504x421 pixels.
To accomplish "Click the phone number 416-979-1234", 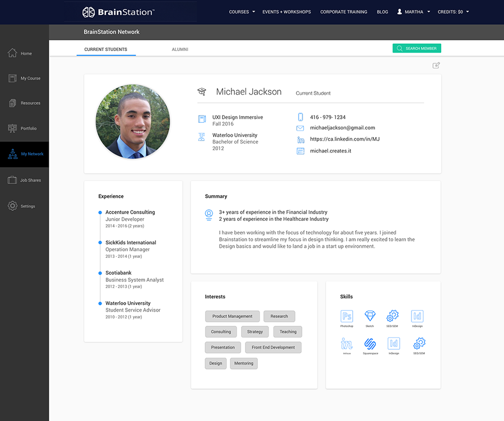I will (x=327, y=117).
